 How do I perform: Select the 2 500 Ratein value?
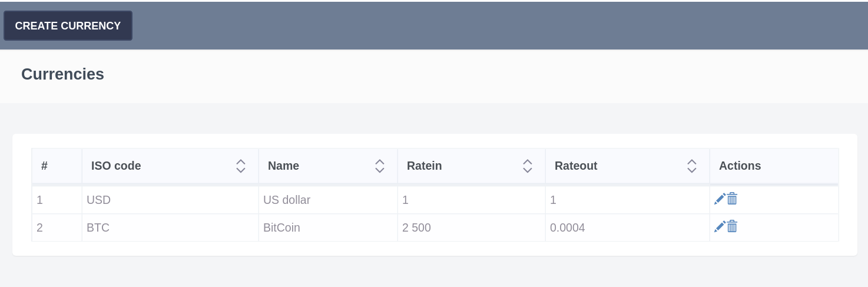click(x=417, y=227)
